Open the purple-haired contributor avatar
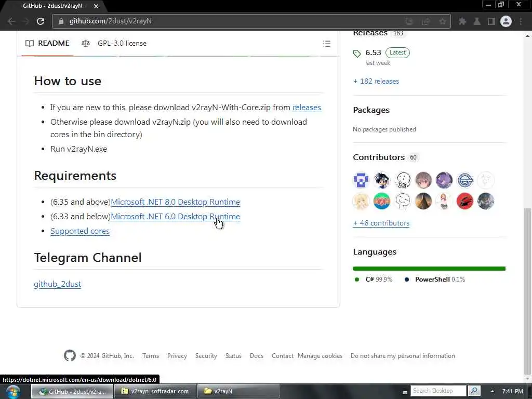532x399 pixels. pyautogui.click(x=444, y=180)
